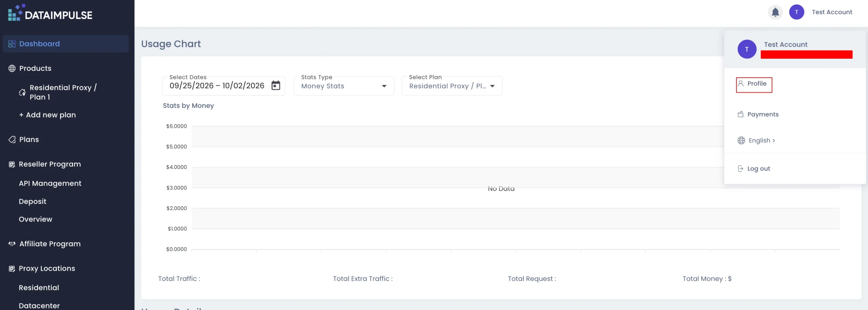Click the Reseller Program icon

pyautogui.click(x=12, y=164)
